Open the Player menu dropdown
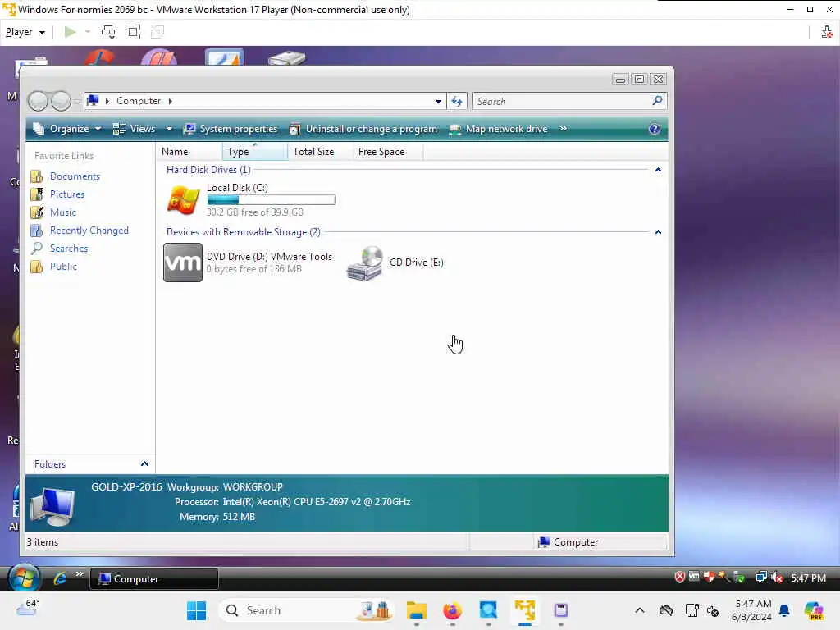This screenshot has width=840, height=630. pyautogui.click(x=25, y=32)
